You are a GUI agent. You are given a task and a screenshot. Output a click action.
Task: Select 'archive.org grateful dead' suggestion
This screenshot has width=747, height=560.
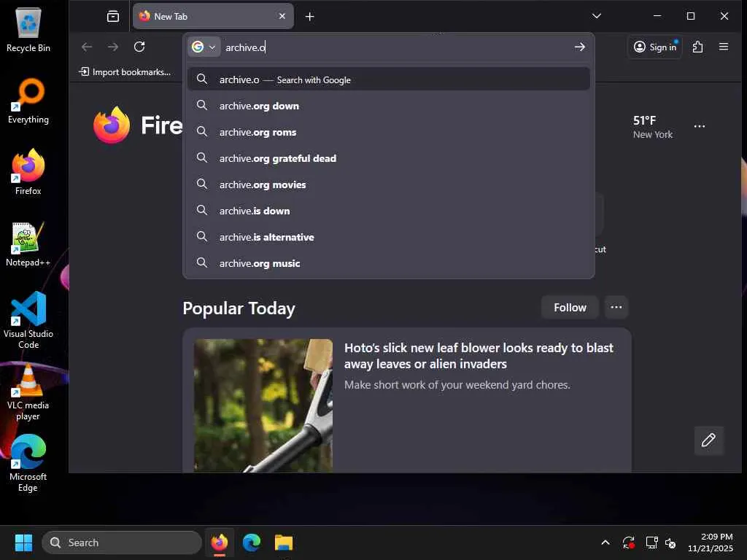pos(388,158)
